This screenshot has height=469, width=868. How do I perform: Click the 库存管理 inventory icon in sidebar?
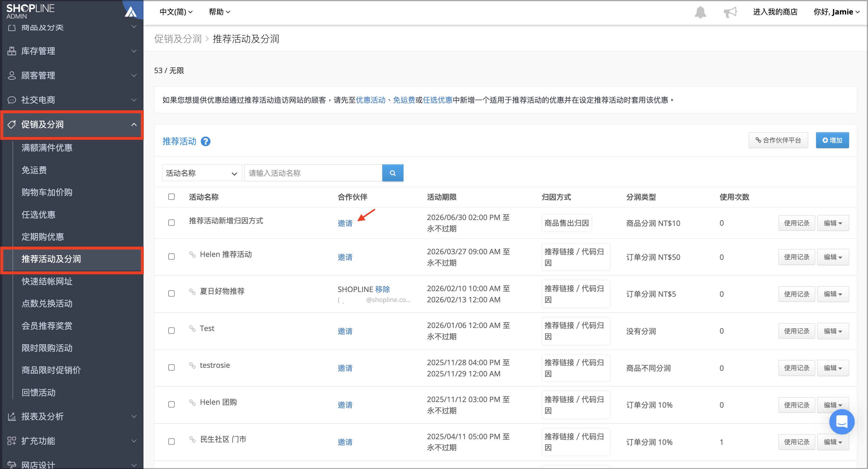(12, 51)
